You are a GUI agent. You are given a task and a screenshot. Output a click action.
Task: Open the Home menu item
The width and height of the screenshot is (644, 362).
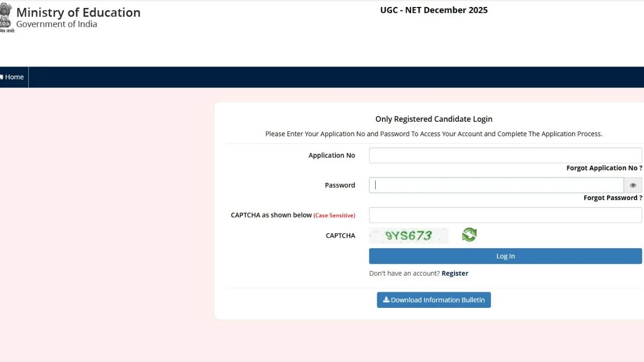click(13, 77)
